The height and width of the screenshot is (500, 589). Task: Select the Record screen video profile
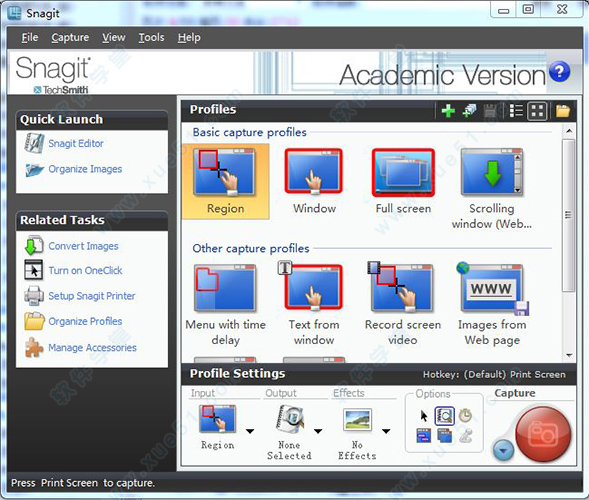(x=403, y=304)
